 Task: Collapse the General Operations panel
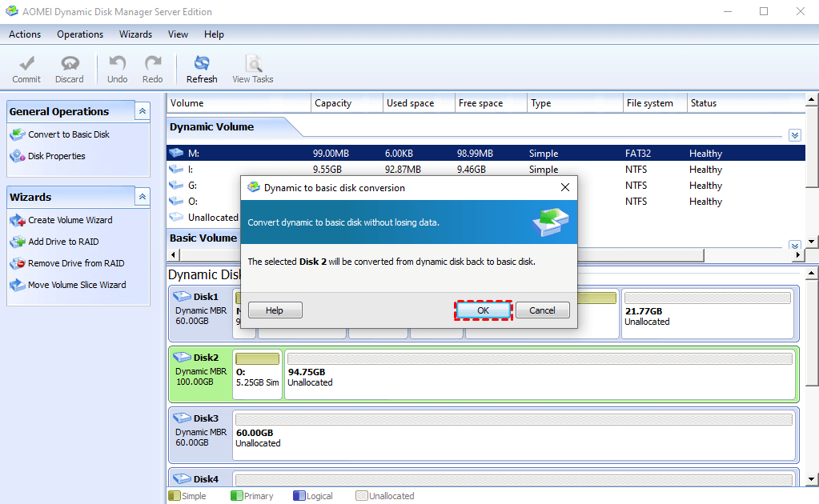point(142,111)
